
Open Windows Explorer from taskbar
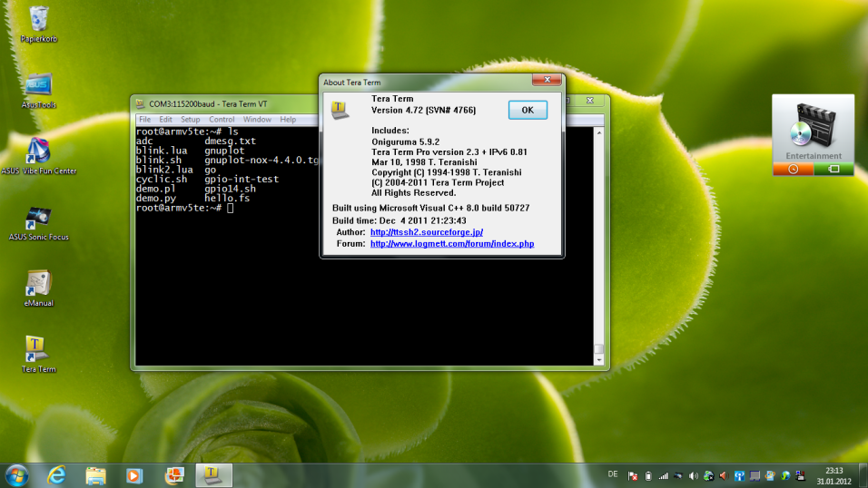(x=95, y=476)
